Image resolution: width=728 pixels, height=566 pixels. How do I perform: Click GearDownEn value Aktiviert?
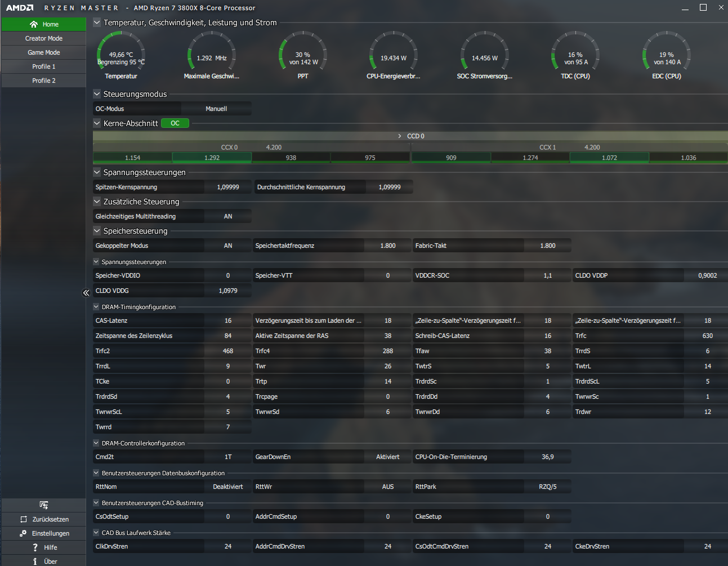click(x=388, y=457)
